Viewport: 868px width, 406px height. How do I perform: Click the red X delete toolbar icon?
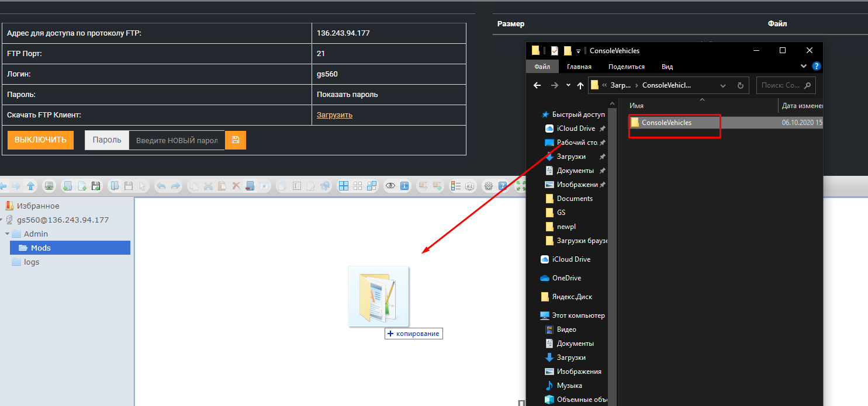236,186
